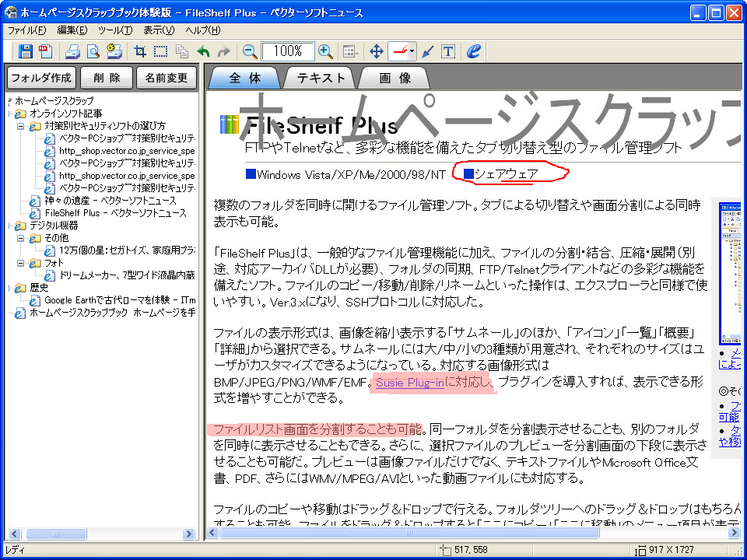Select the Move four-arrow tool
Screen dimensions: 747x560
(377, 51)
